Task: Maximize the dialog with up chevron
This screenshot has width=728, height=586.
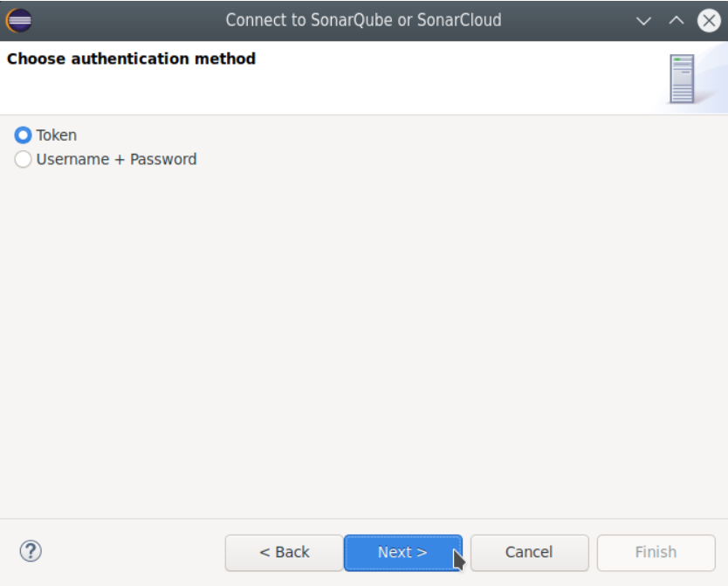Action: coord(676,20)
